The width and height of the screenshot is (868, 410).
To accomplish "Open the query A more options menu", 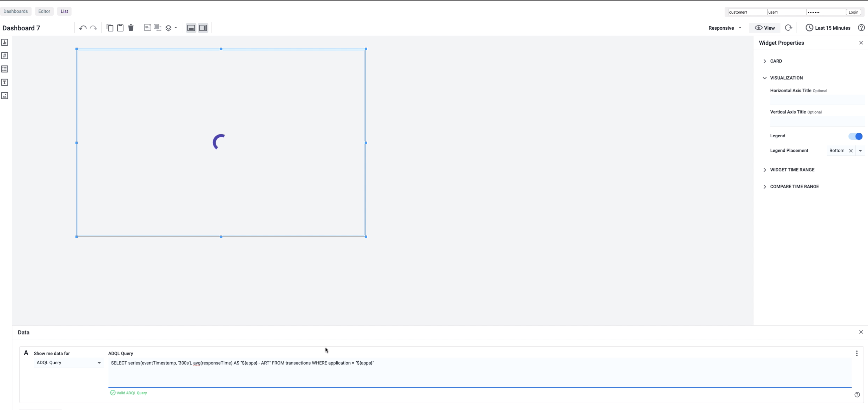I will (857, 354).
